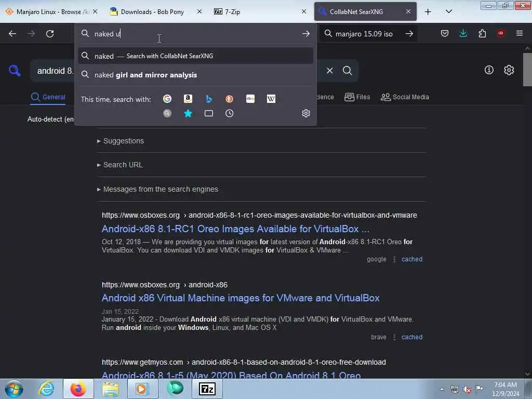The image size is (532, 399).
Task: Open the Firefox downloads panel
Action: point(463,33)
